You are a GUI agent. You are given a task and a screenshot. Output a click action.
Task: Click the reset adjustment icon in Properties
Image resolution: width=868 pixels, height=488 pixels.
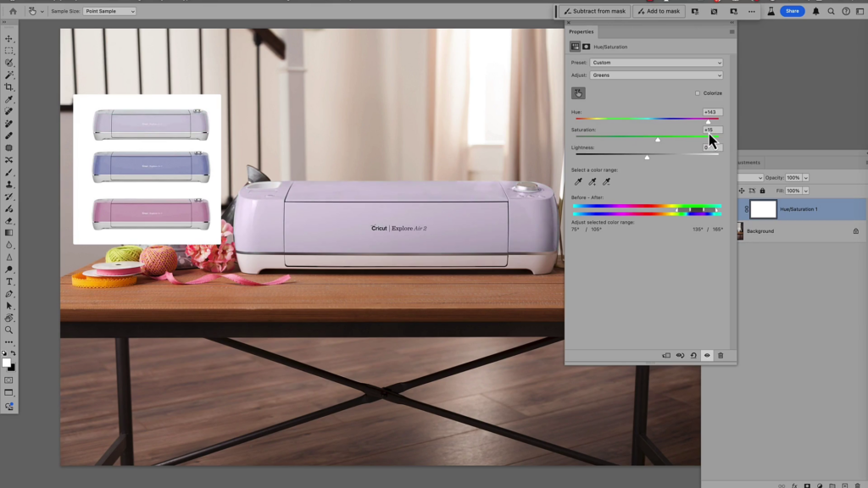(693, 356)
